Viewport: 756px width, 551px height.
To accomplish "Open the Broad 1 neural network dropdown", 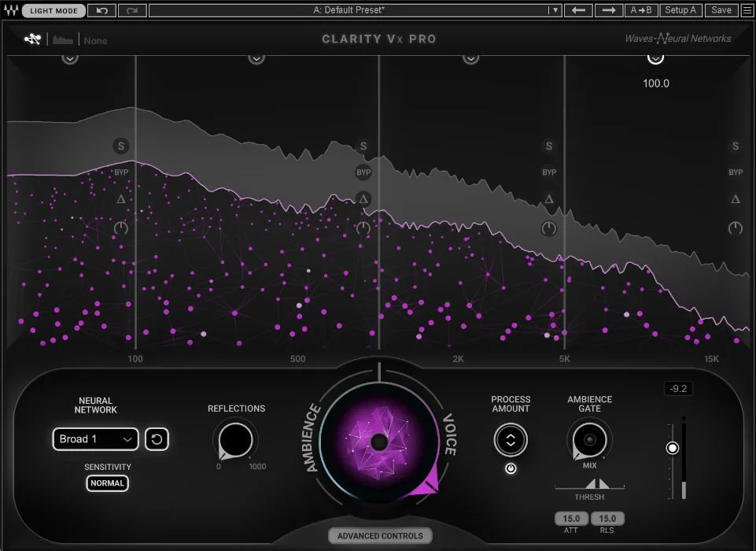I will pyautogui.click(x=95, y=439).
